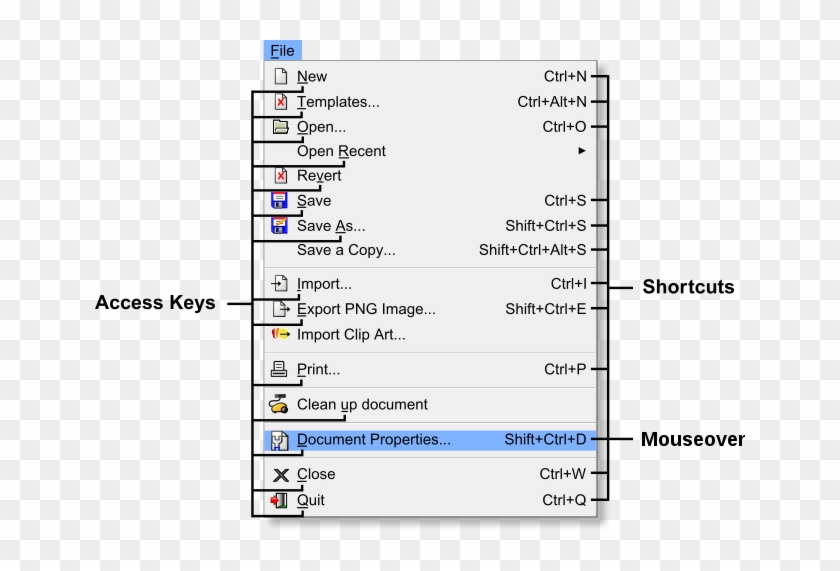Click the Save floppy disk icon
The width and height of the screenshot is (840, 571).
pos(280,200)
